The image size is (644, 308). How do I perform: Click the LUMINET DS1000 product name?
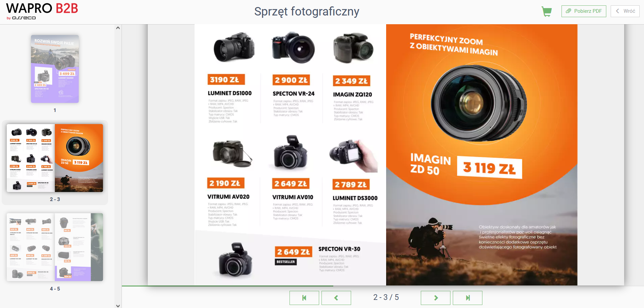[230, 93]
